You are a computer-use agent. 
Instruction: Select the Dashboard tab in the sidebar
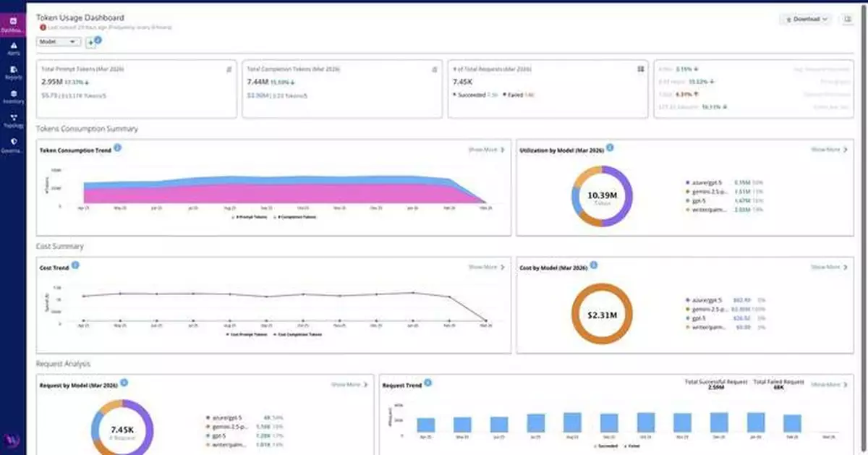pos(13,23)
